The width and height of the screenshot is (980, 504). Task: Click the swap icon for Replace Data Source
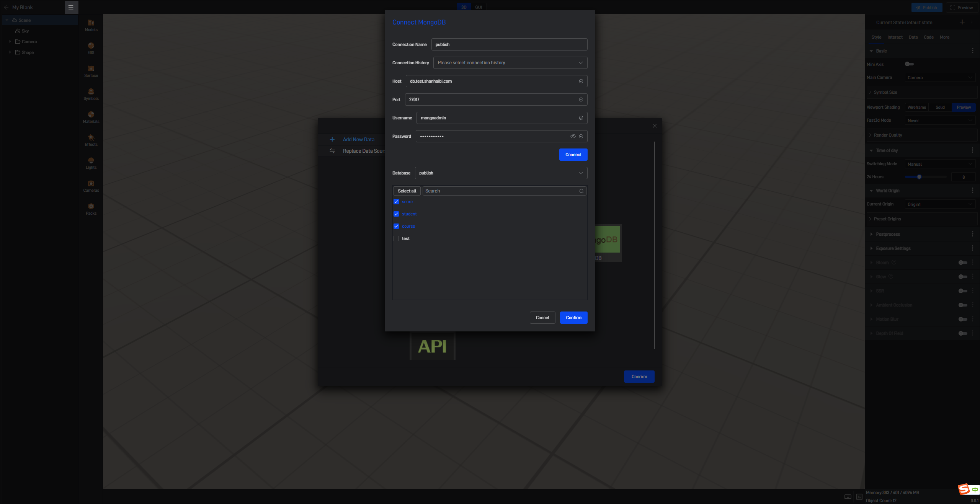332,151
